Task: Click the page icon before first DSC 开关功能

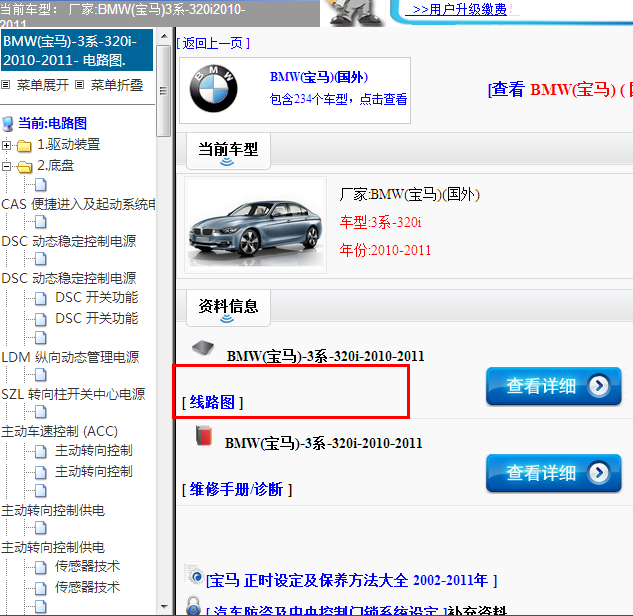Action: click(40, 299)
